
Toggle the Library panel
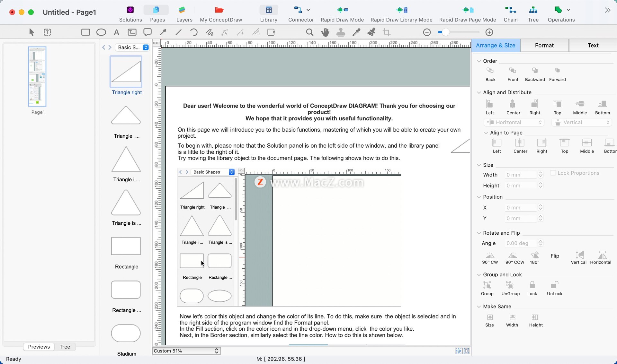[x=269, y=14]
